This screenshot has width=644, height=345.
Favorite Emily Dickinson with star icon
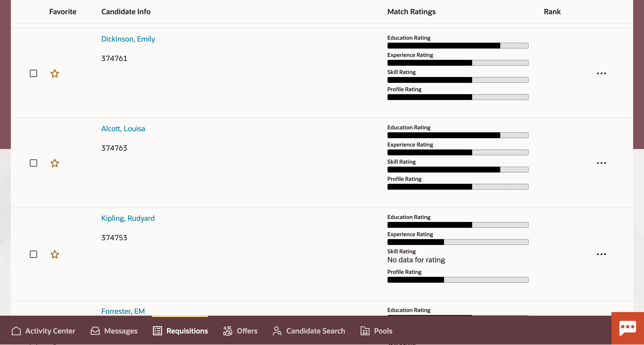pyautogui.click(x=54, y=73)
